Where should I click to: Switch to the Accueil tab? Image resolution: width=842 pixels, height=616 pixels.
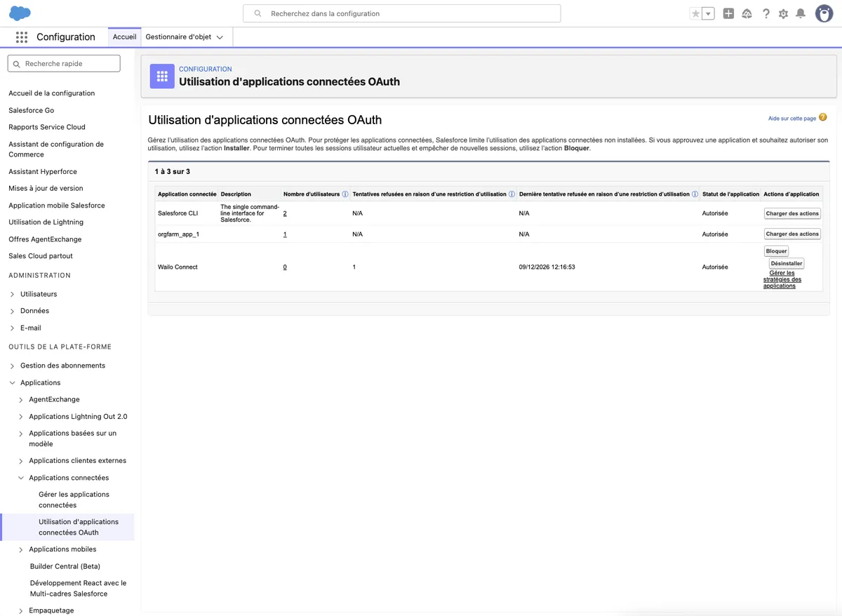pyautogui.click(x=125, y=37)
